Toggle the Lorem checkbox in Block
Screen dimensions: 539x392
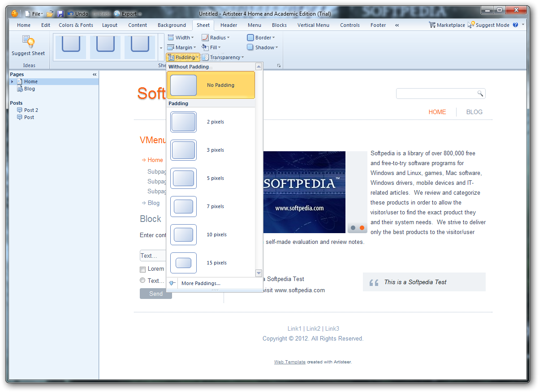[142, 269]
